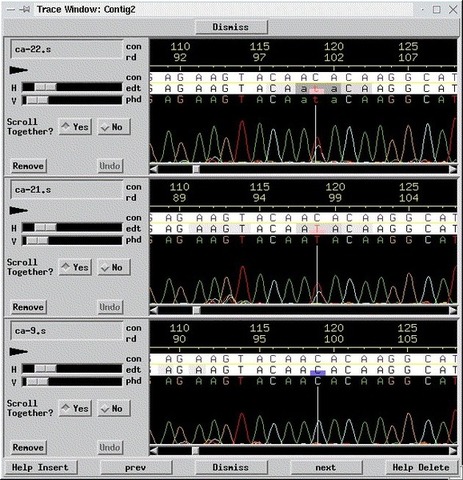Viewport: 463px width, 480px height.
Task: Go back with the prev button
Action: coord(136,468)
